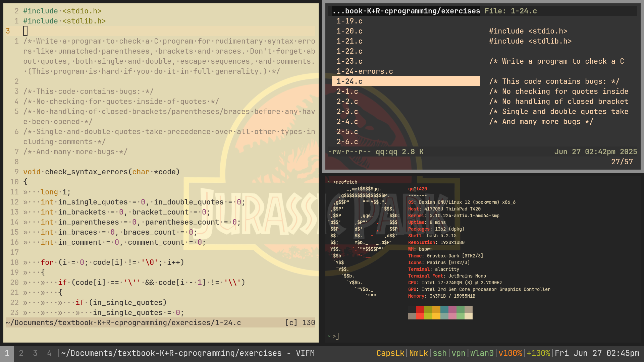The width and height of the screenshot is (644, 362).
Task: Click the 'neofetch' command in the terminal
Action: (x=346, y=182)
